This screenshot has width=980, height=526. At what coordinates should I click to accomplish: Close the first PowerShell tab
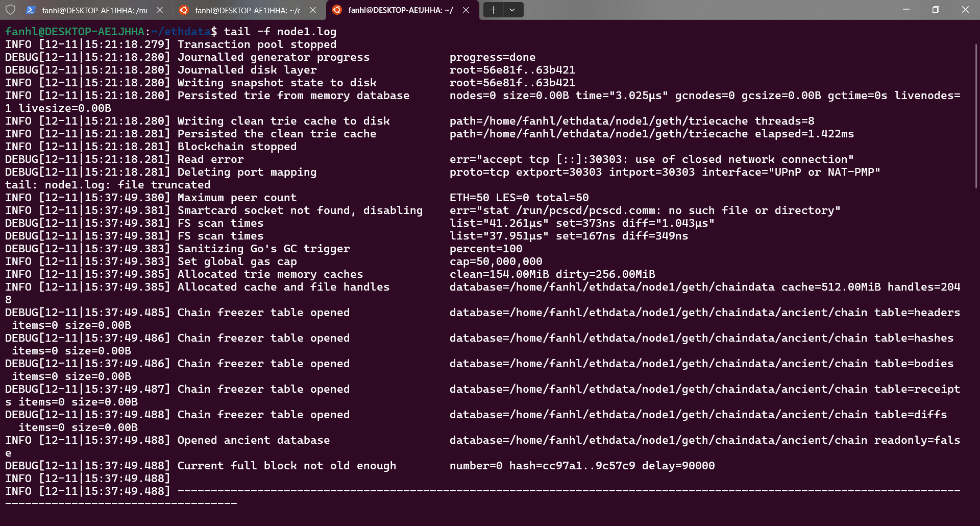point(160,10)
